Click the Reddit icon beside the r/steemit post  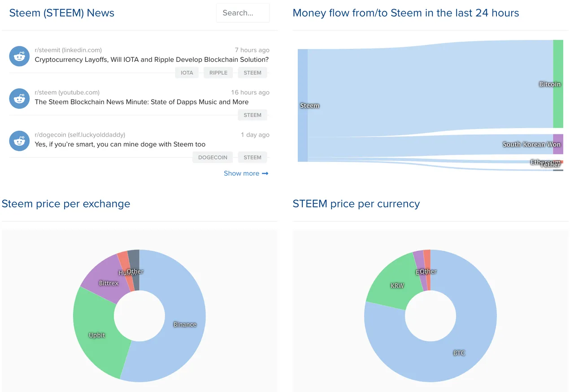coord(19,56)
